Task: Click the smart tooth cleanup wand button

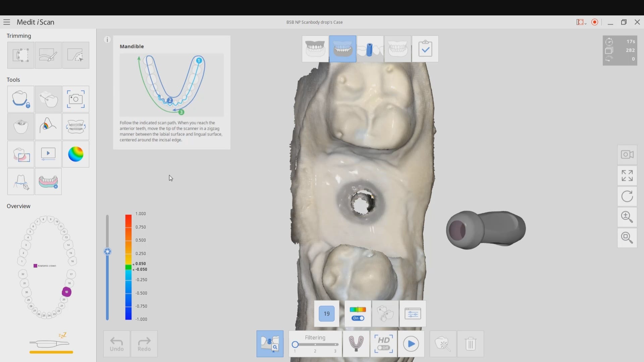Action: [x=443, y=344]
